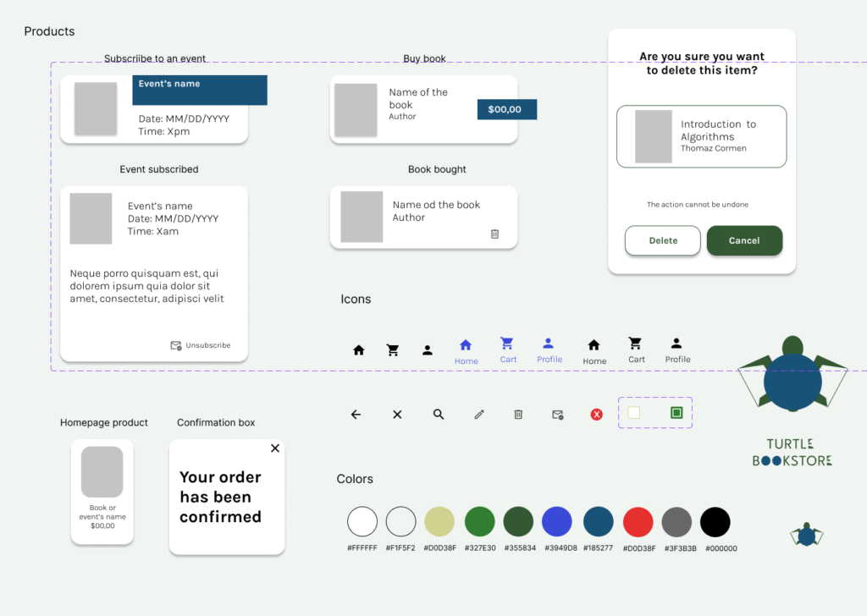Click the blue Home navigation icon

[465, 345]
